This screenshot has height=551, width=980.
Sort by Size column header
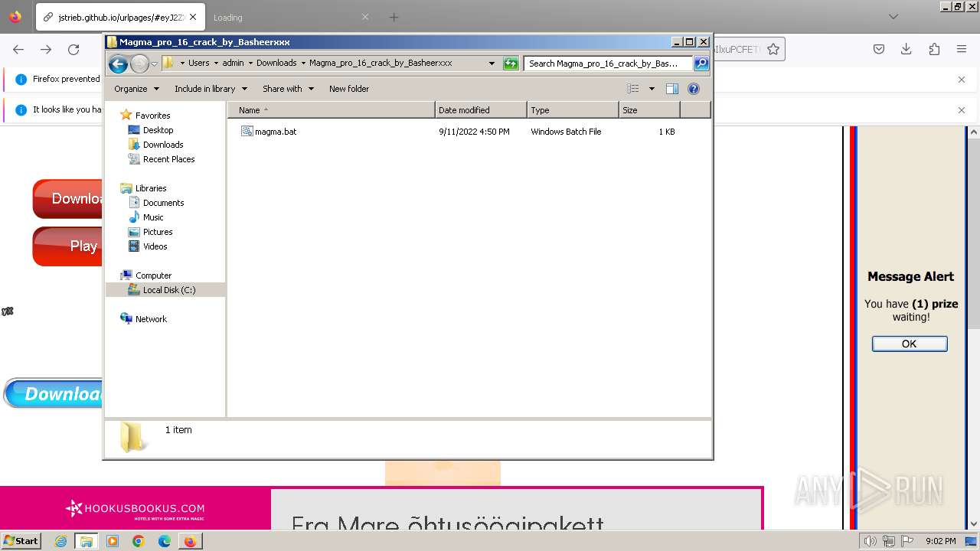point(649,110)
